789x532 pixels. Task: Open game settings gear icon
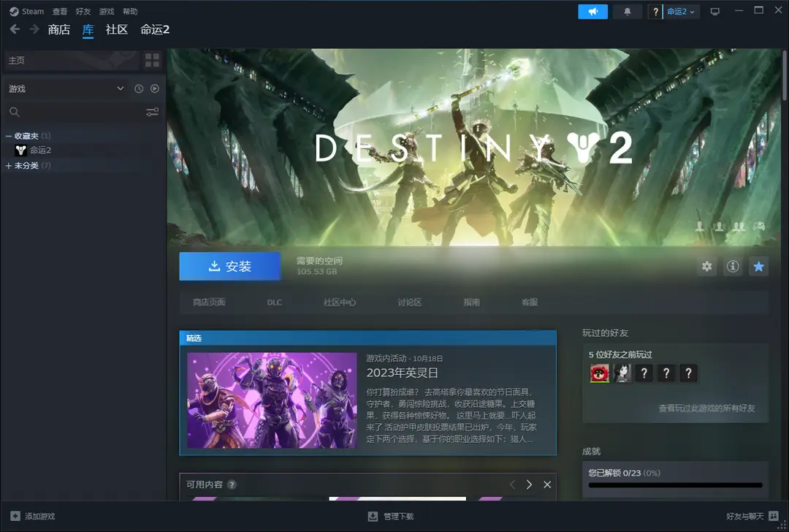(707, 266)
